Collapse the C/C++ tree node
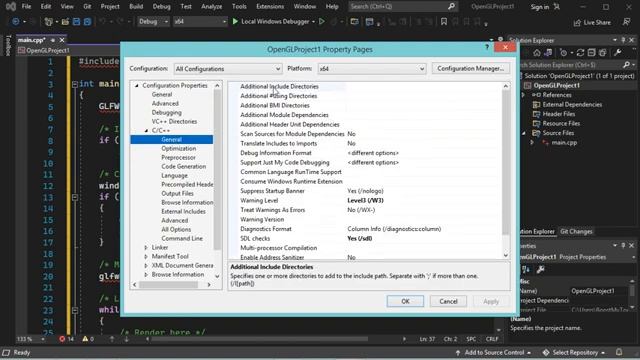 146,131
